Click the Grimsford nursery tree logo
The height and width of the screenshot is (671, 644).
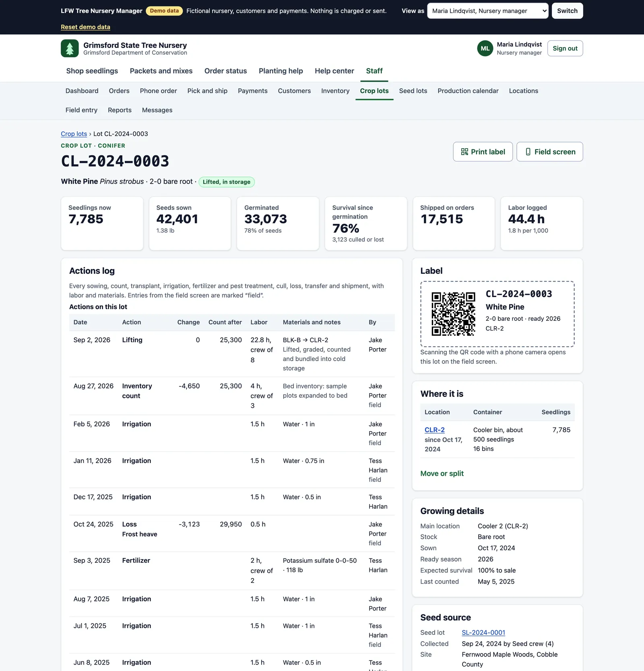click(x=70, y=48)
